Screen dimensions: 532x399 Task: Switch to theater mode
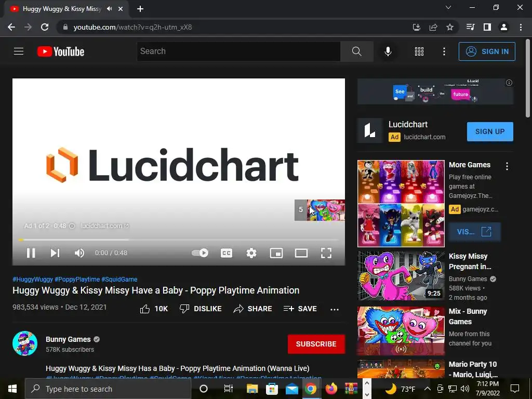click(301, 253)
